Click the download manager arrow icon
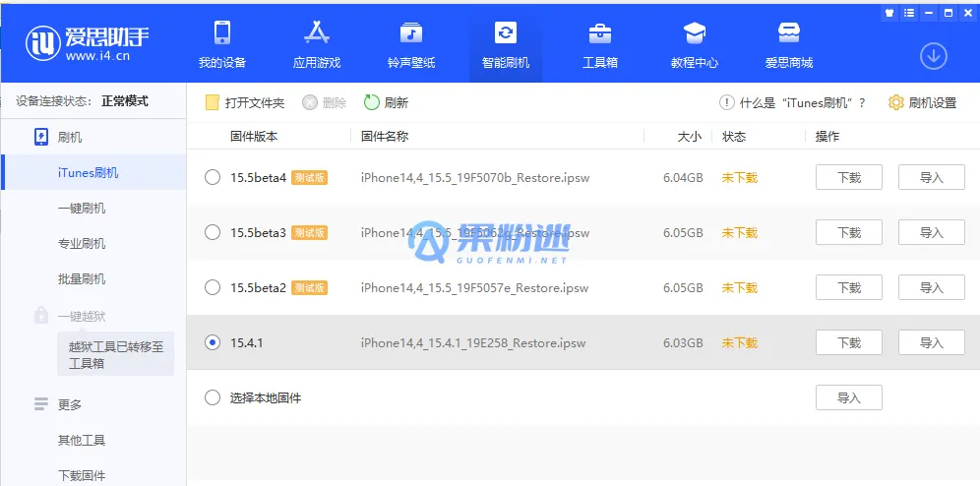 coord(934,57)
